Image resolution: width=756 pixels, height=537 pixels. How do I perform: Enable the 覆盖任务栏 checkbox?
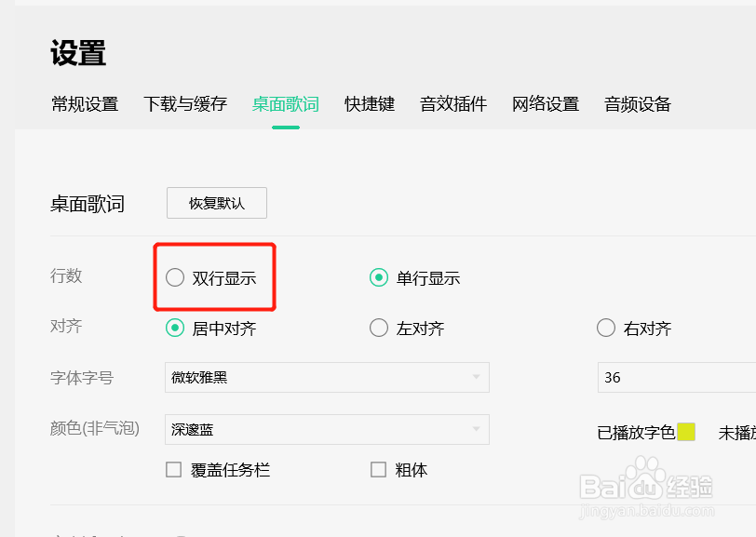tap(174, 470)
